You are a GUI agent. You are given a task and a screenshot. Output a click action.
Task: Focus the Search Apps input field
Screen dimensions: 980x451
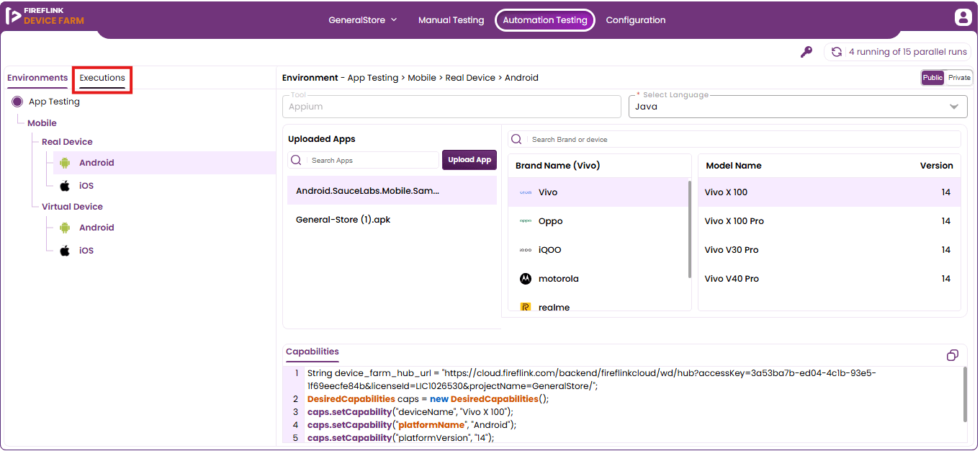tap(363, 160)
